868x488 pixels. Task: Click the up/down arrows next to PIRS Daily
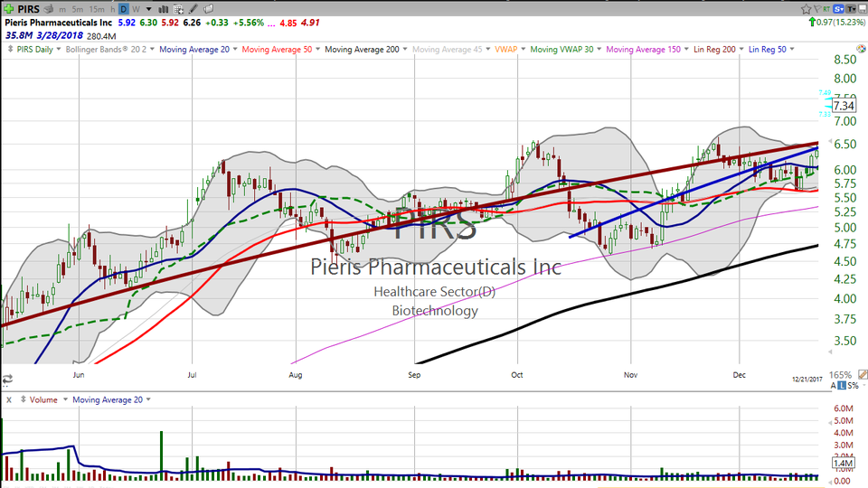pyautogui.click(x=10, y=49)
